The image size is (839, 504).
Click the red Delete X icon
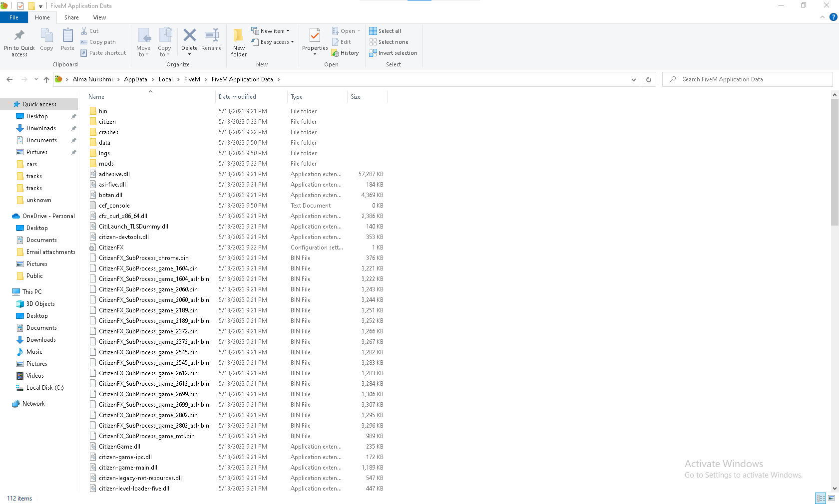click(189, 35)
